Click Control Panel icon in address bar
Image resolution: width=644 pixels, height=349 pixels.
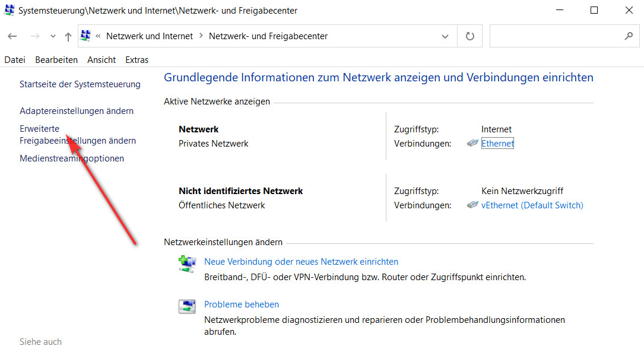tap(85, 36)
